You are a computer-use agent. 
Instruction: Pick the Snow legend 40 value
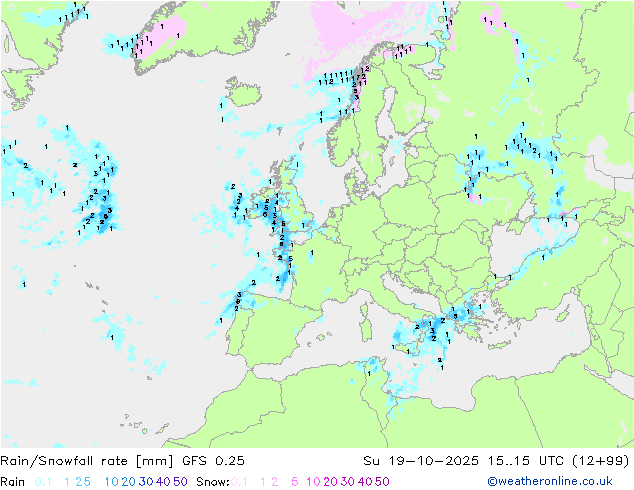coord(365,482)
